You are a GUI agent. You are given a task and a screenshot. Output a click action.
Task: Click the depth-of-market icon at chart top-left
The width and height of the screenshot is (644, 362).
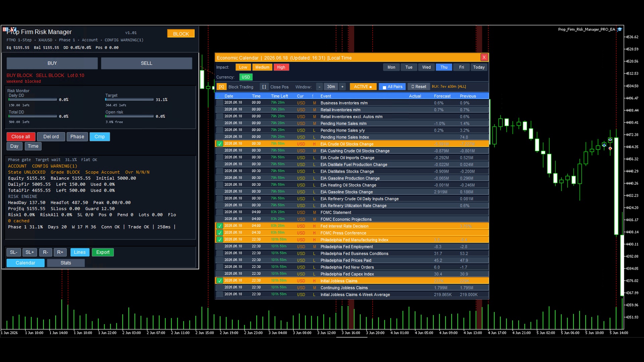click(5, 29)
